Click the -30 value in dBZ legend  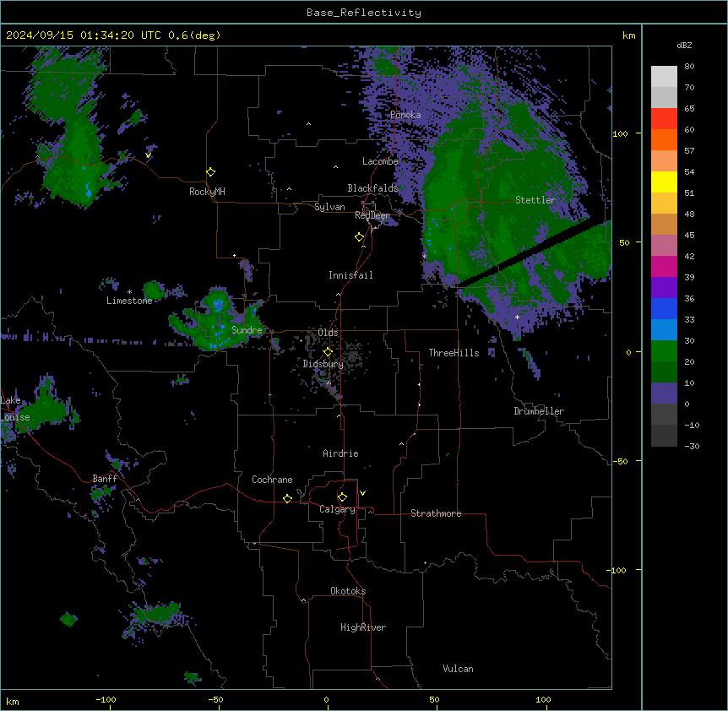[x=692, y=447]
